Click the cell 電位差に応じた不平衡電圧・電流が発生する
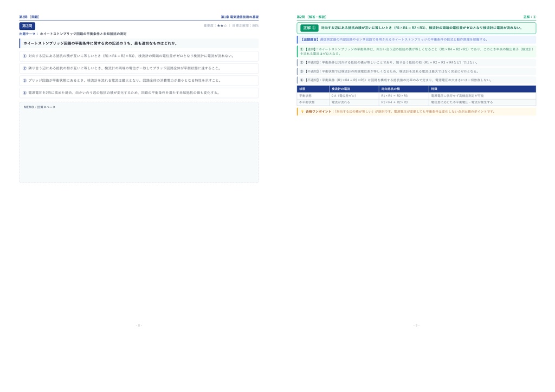The height and width of the screenshot is (392, 555). pos(482,102)
